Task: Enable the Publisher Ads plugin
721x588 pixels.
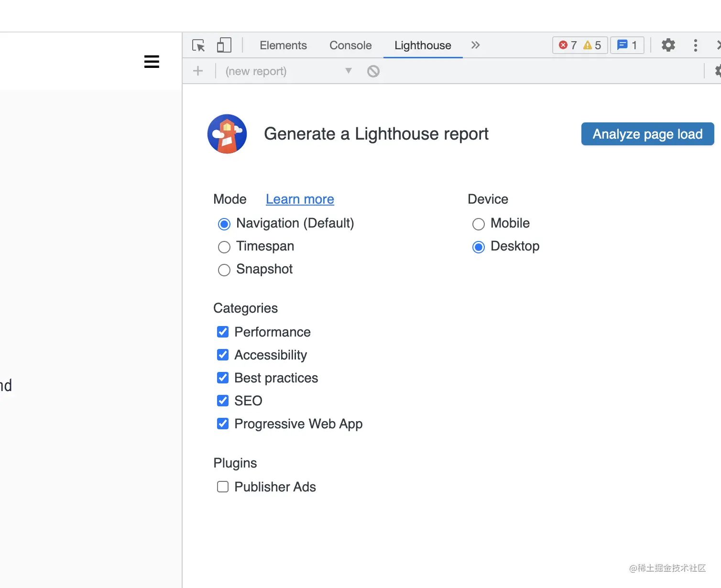Action: coord(223,487)
